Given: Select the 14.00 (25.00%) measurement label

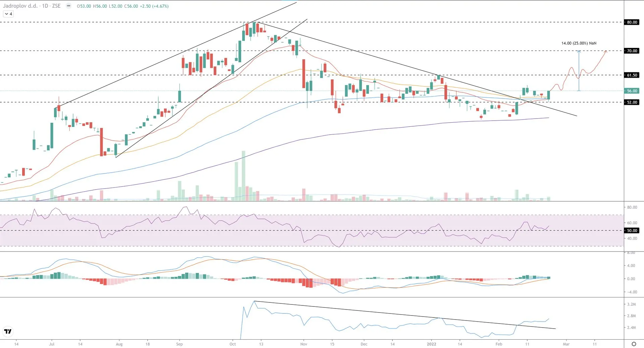Looking at the screenshot, I should pos(579,43).
